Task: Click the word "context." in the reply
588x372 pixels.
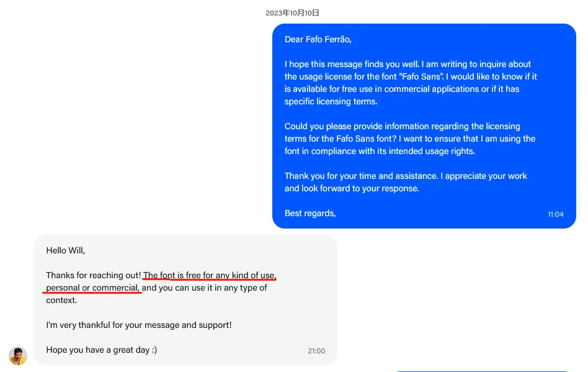Action: click(x=61, y=301)
